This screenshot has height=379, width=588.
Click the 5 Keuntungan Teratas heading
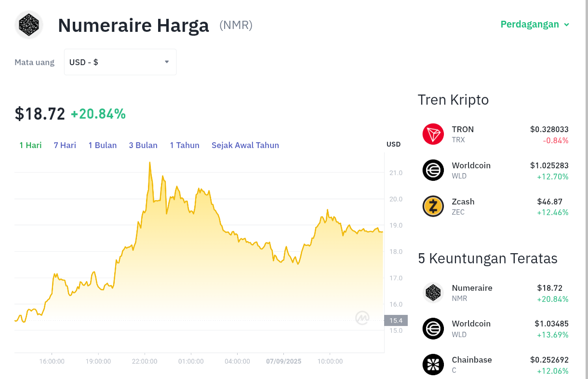(488, 258)
